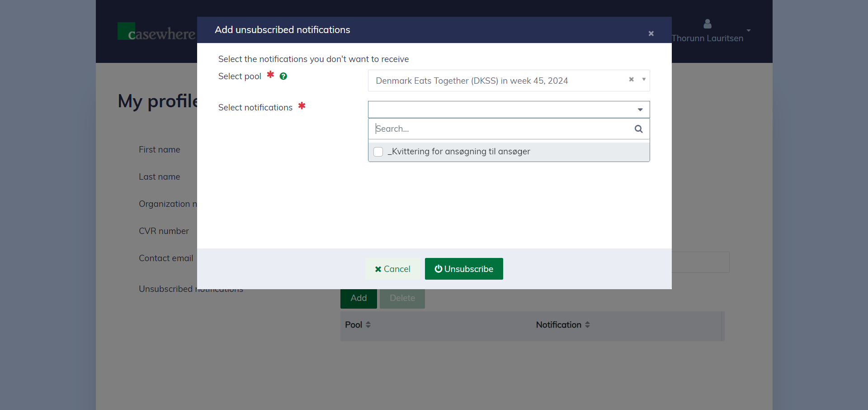The image size is (868, 410).
Task: Click the green Unsubscribe button
Action: pos(464,269)
